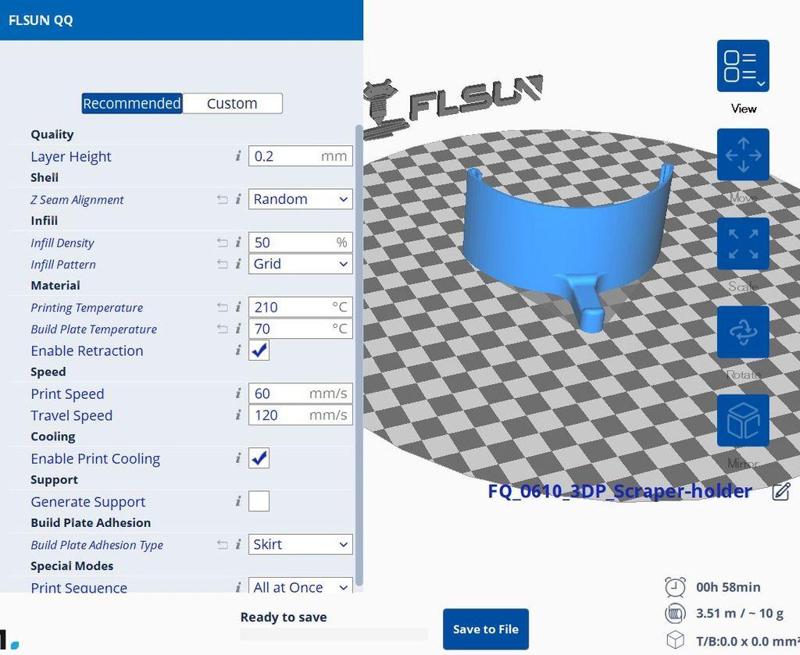800x655 pixels.
Task: Select the Mirror tool
Action: [x=743, y=420]
